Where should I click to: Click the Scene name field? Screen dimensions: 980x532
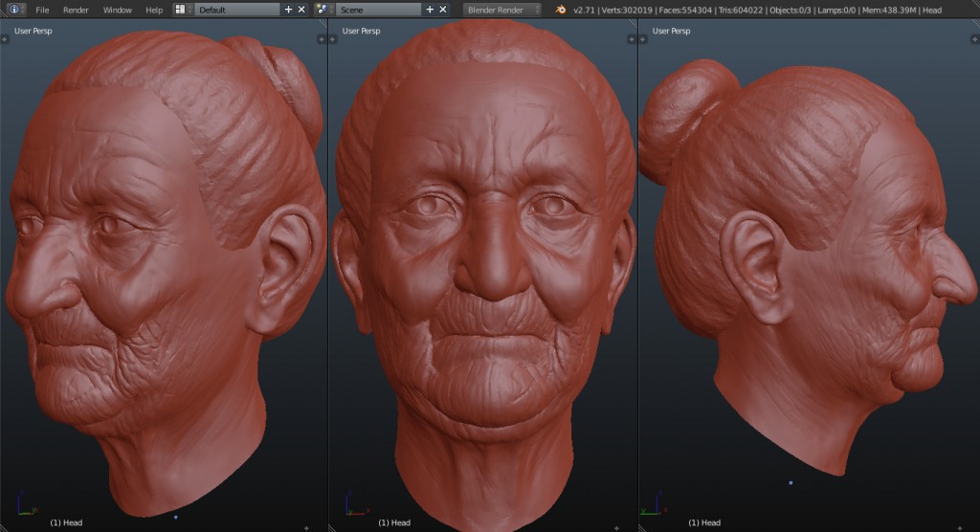pos(379,10)
